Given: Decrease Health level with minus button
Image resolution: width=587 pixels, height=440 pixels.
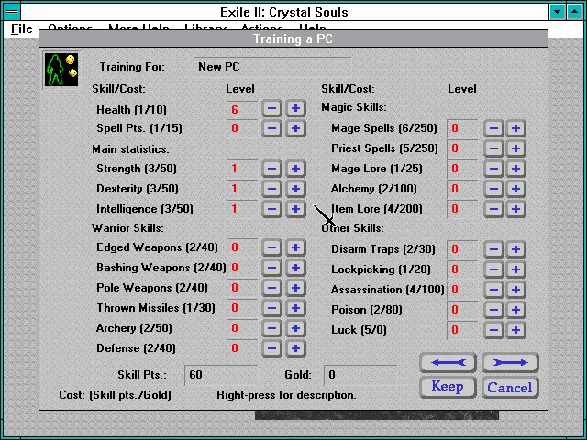Looking at the screenshot, I should point(272,108).
